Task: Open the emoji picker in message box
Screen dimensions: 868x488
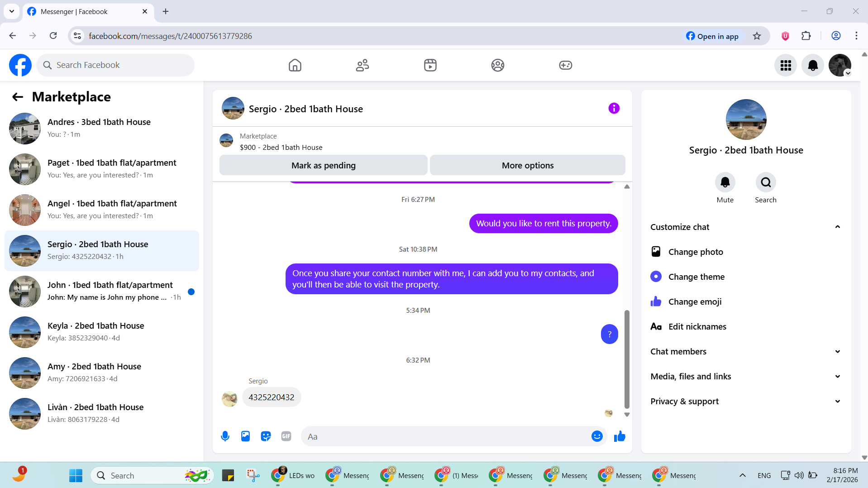Action: pos(597,436)
